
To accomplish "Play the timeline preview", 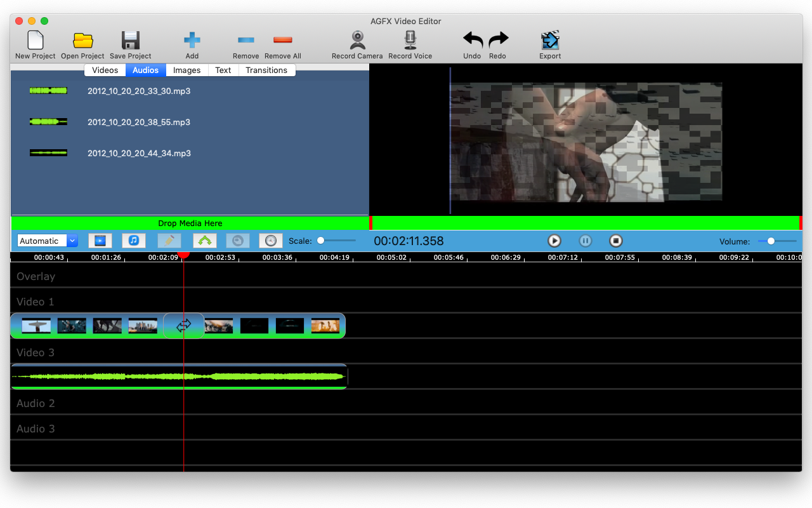I will pos(554,241).
